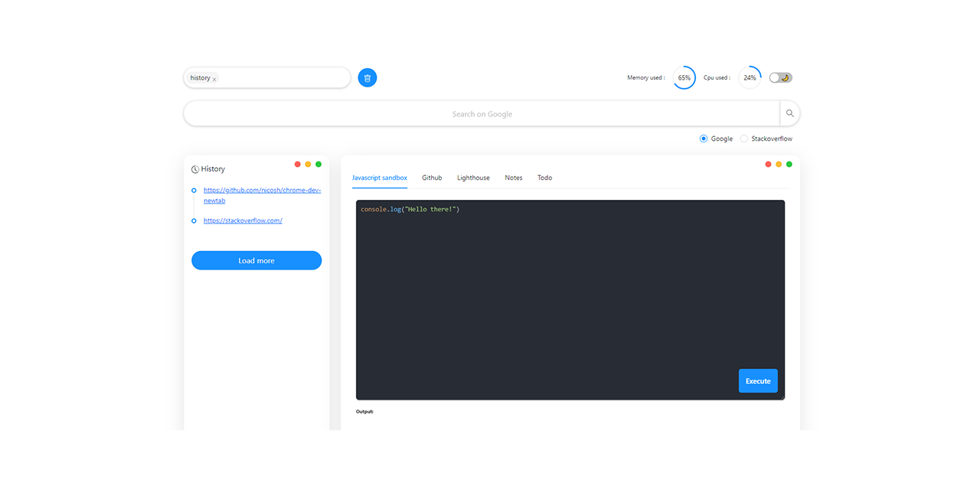This screenshot has width=980, height=490.
Task: Click the clock icon beside the History heading
Action: click(x=194, y=168)
